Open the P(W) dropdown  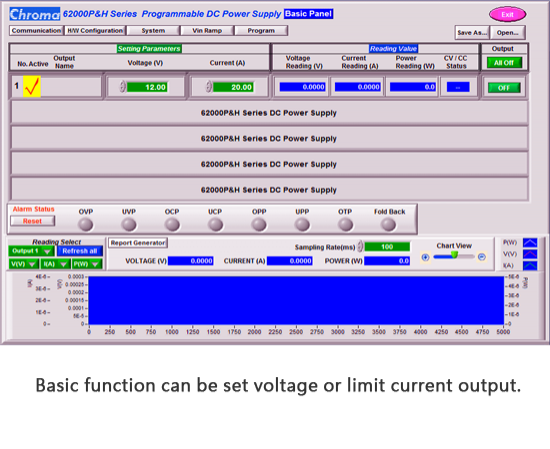point(87,264)
